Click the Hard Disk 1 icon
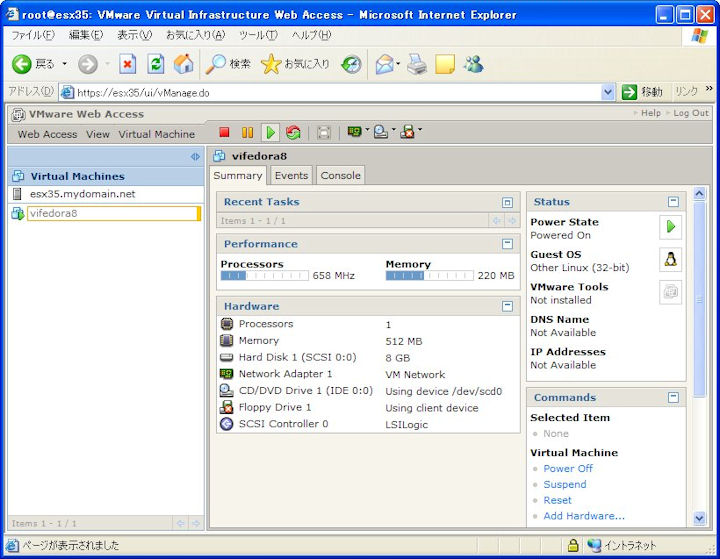720x559 pixels. point(226,357)
